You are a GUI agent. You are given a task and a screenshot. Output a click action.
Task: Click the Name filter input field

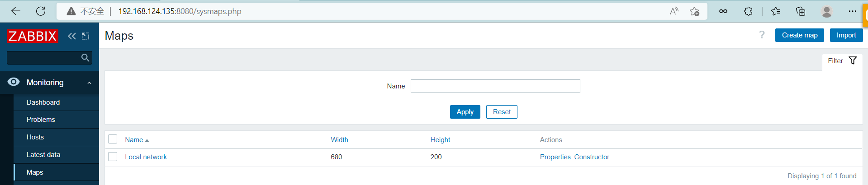pyautogui.click(x=495, y=86)
